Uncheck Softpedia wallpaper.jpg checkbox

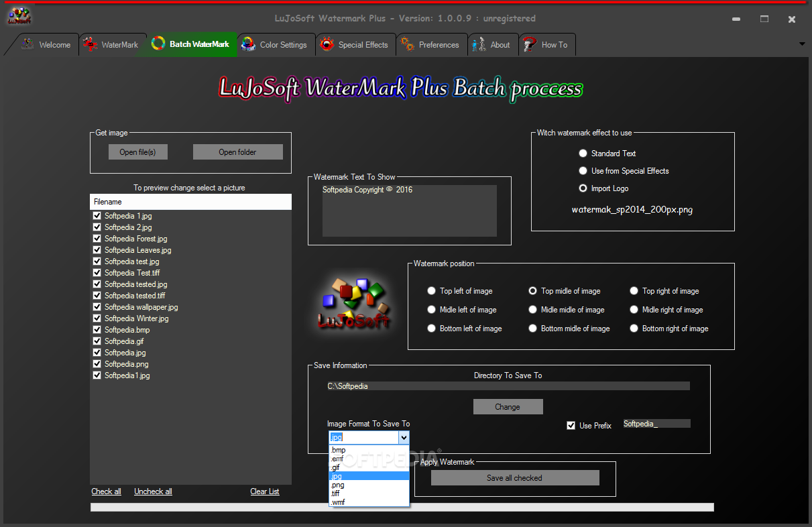97,307
